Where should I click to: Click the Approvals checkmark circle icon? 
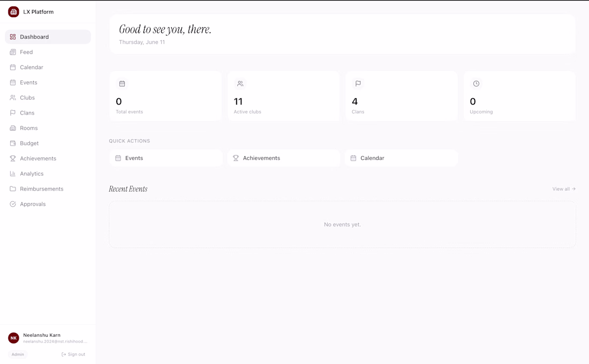(13, 204)
